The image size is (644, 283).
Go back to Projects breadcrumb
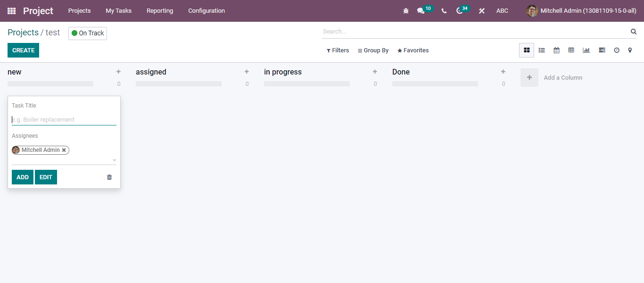point(23,33)
